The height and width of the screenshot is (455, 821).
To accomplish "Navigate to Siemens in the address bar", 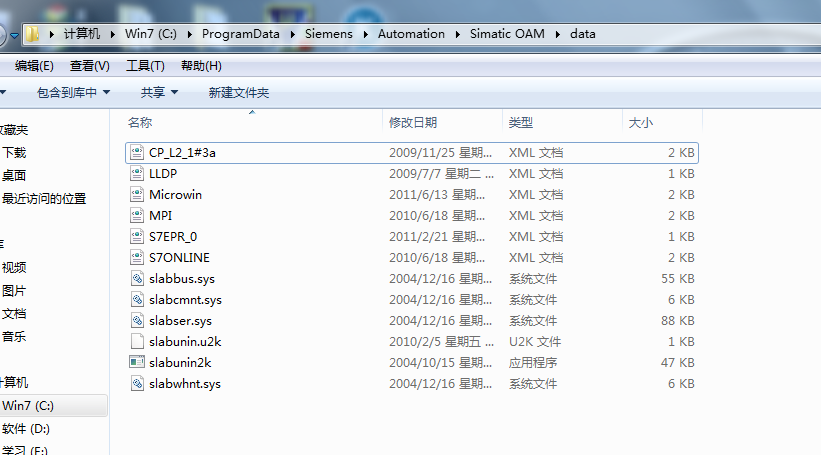I will [x=329, y=34].
